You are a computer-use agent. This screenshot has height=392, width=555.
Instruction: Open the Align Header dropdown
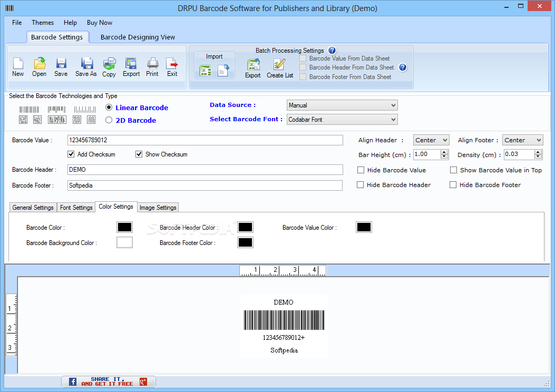(431, 140)
